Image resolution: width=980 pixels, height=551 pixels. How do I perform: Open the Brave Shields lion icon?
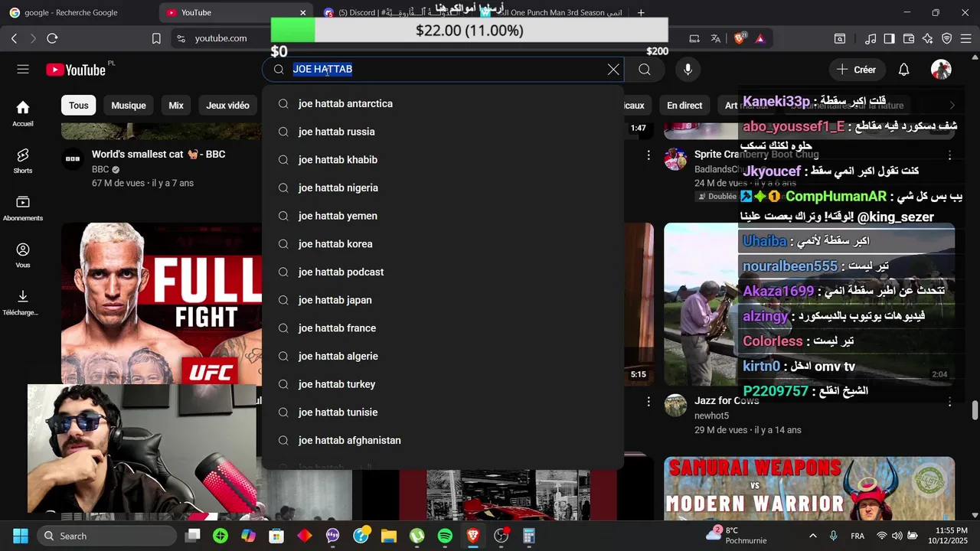point(740,38)
